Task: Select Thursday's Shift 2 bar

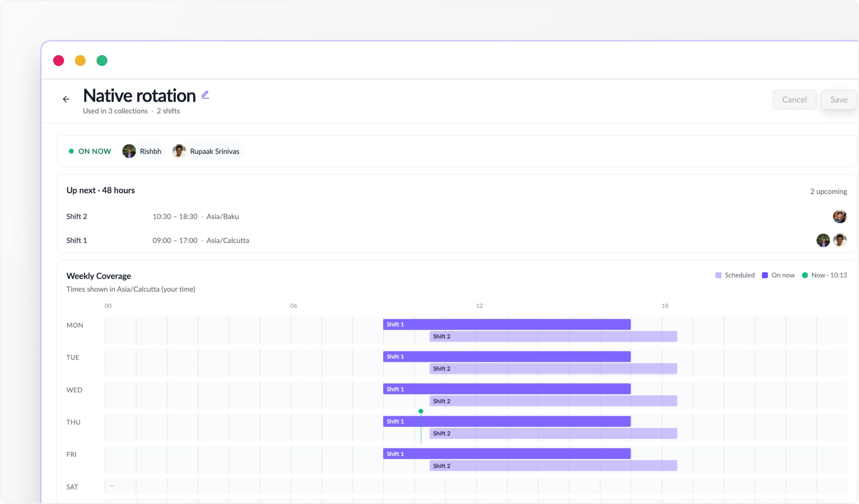Action: point(553,434)
